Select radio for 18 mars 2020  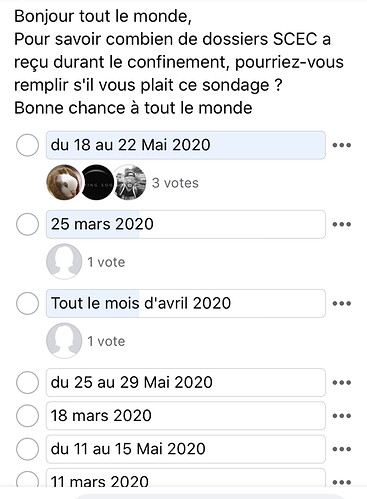click(27, 416)
